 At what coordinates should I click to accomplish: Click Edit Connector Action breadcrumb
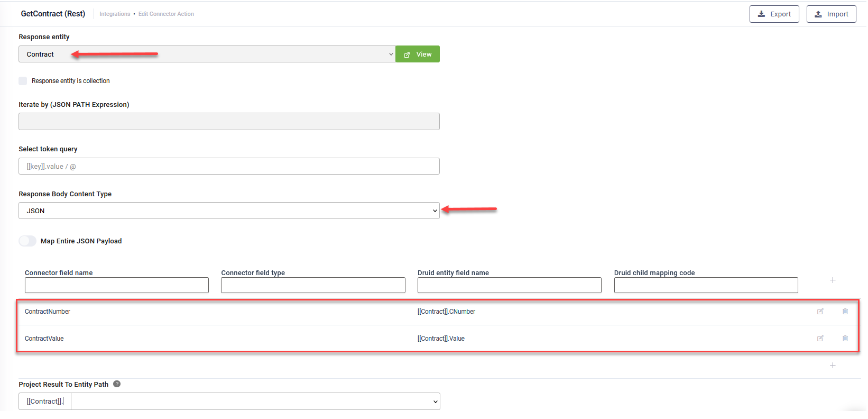pyautogui.click(x=166, y=14)
